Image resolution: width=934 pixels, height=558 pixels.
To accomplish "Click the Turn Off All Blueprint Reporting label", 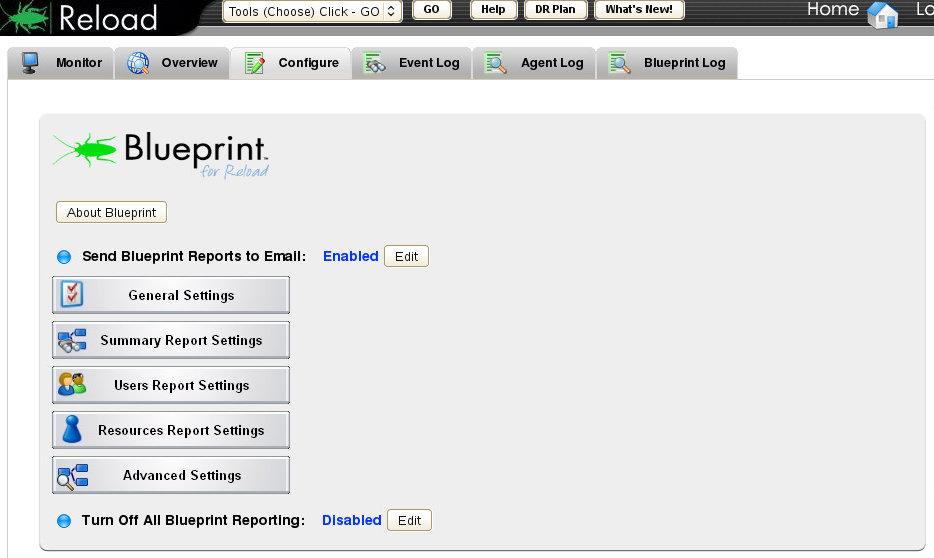I will click(193, 520).
